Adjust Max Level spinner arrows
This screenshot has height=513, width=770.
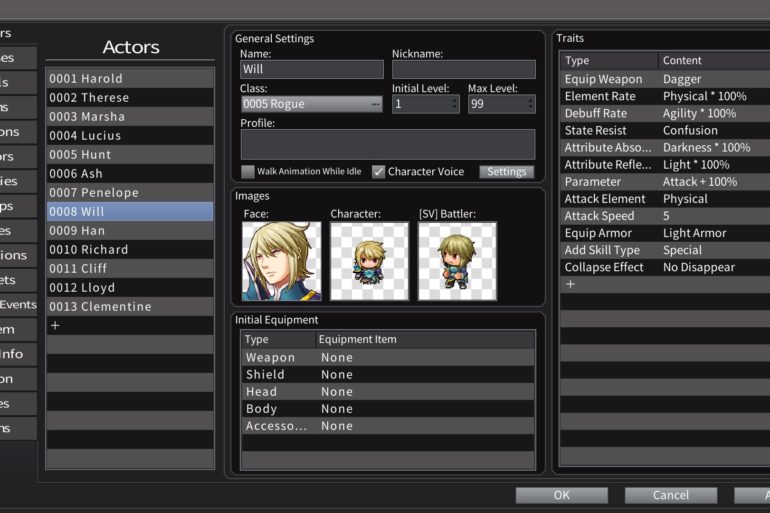pos(529,104)
